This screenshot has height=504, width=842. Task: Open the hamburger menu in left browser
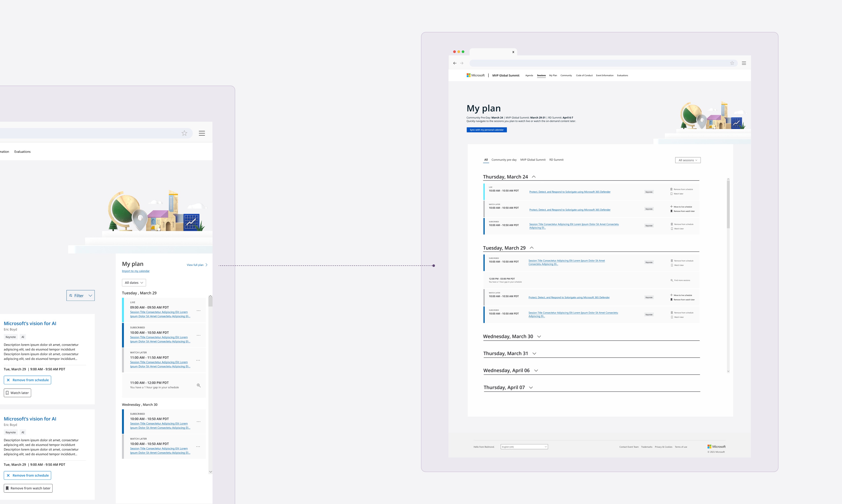click(x=202, y=133)
